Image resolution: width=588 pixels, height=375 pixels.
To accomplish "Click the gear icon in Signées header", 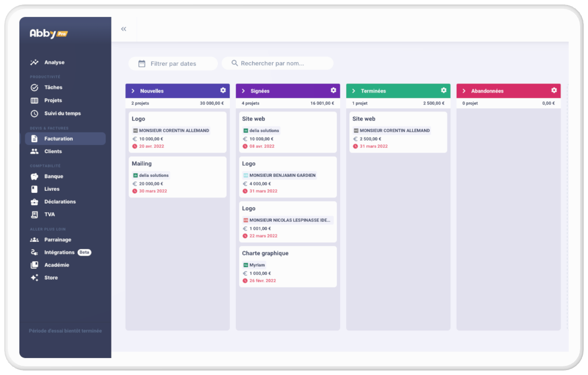I will click(x=333, y=90).
